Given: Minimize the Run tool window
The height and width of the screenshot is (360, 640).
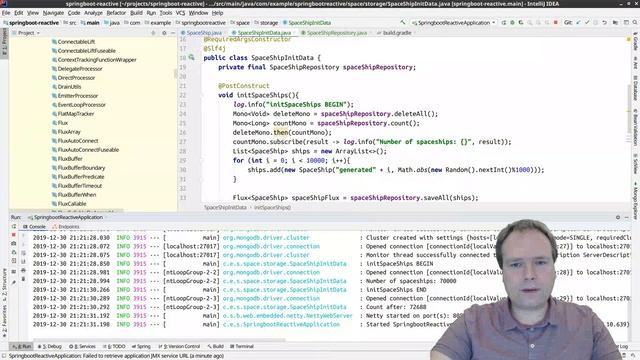Looking at the screenshot, I should 627,218.
